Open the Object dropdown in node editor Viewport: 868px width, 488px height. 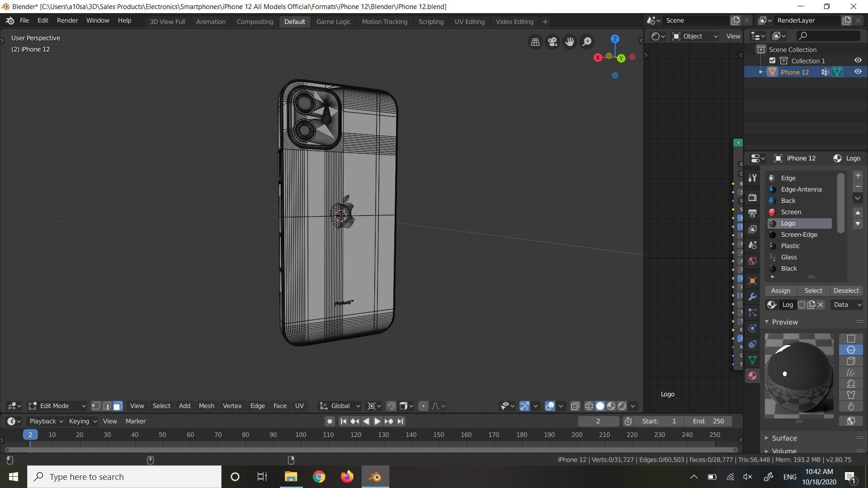pyautogui.click(x=695, y=36)
